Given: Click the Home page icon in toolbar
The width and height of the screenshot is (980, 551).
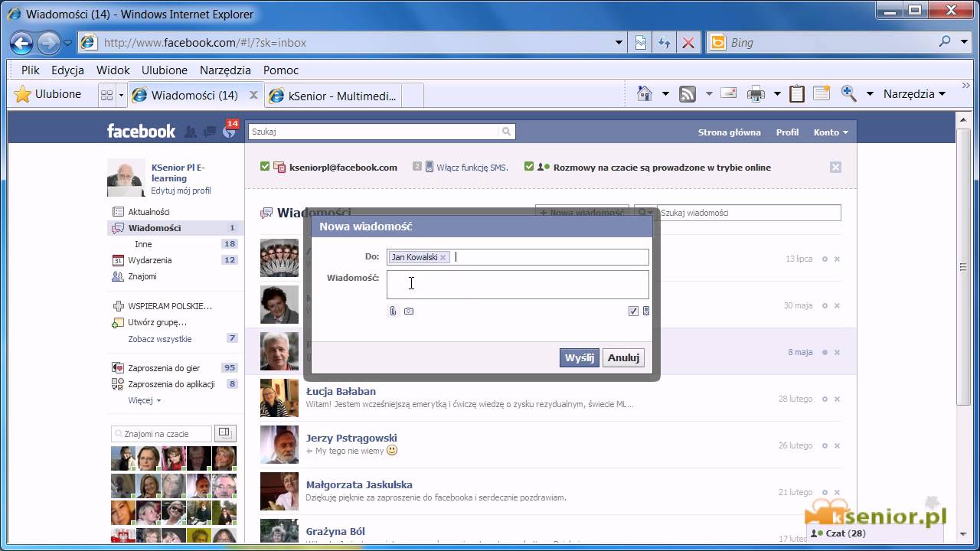Looking at the screenshot, I should point(645,93).
